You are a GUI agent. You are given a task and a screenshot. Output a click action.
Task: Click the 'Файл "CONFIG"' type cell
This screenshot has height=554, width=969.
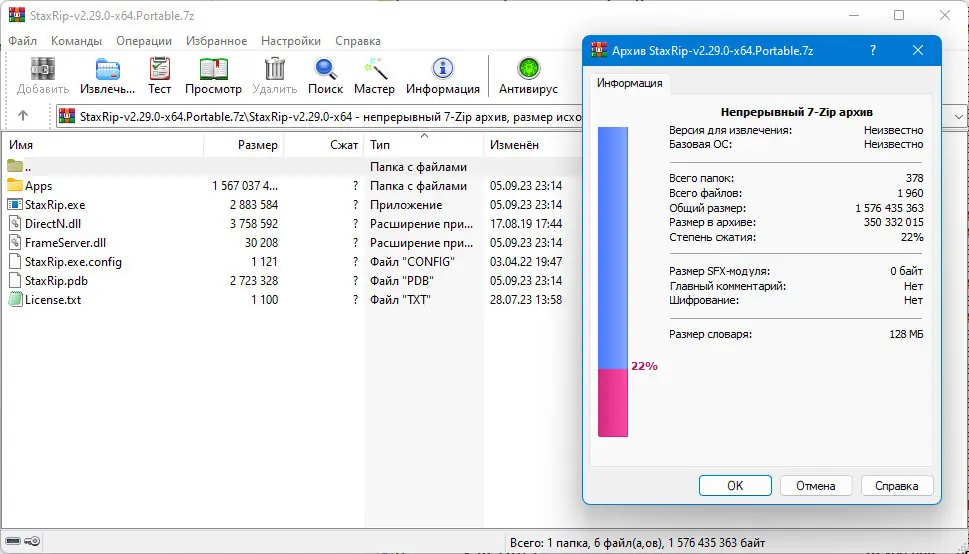(x=412, y=262)
